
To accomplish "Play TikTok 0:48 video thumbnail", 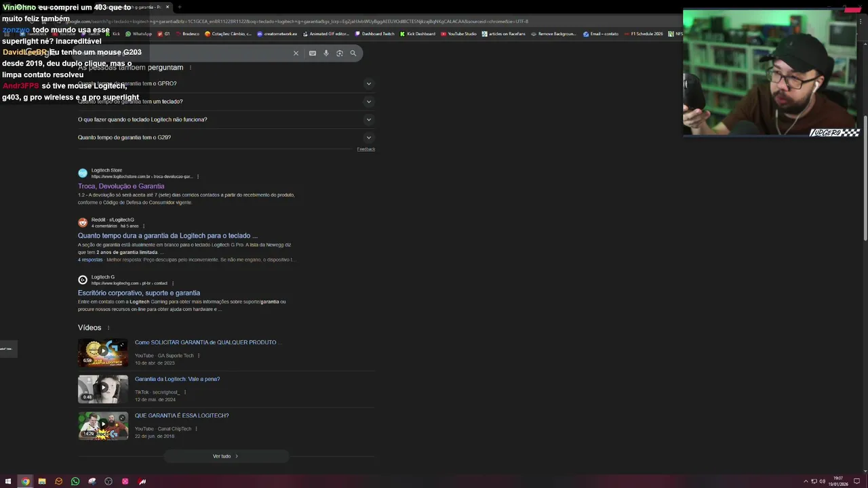I will point(103,389).
